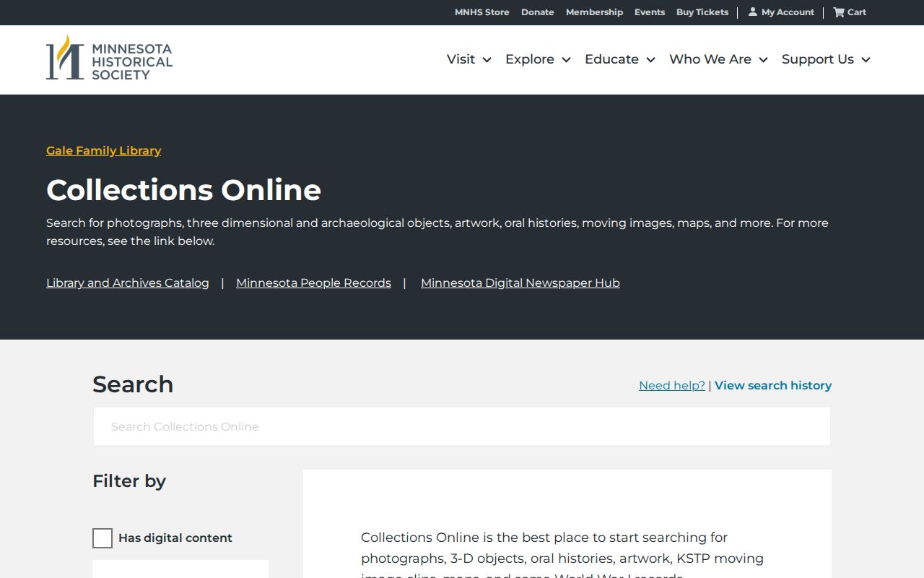Click the Need help? link
Image resolution: width=924 pixels, height=578 pixels.
[x=672, y=385]
